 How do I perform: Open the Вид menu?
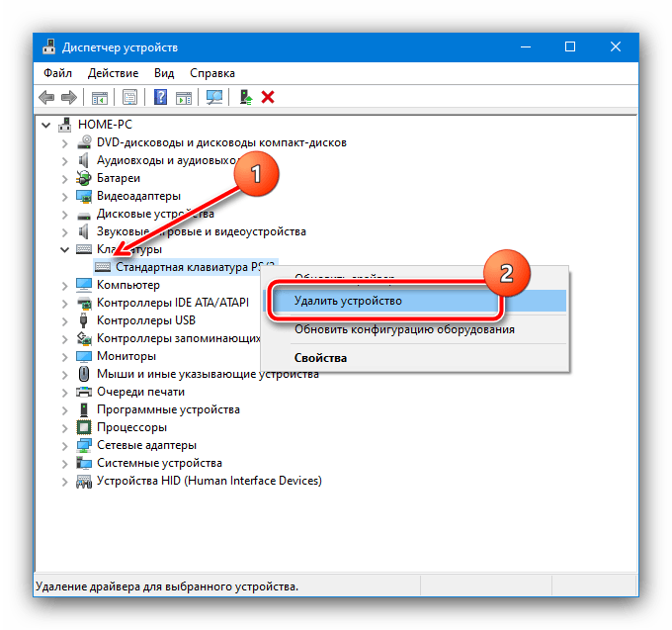tap(164, 73)
